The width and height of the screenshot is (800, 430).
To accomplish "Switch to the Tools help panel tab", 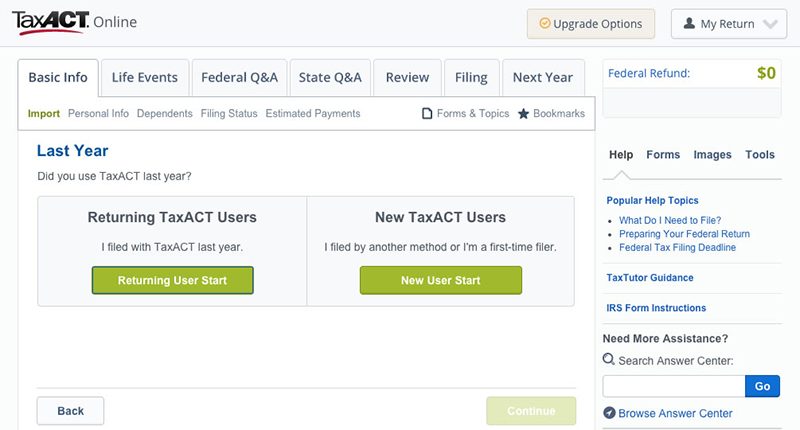I will pyautogui.click(x=760, y=155).
